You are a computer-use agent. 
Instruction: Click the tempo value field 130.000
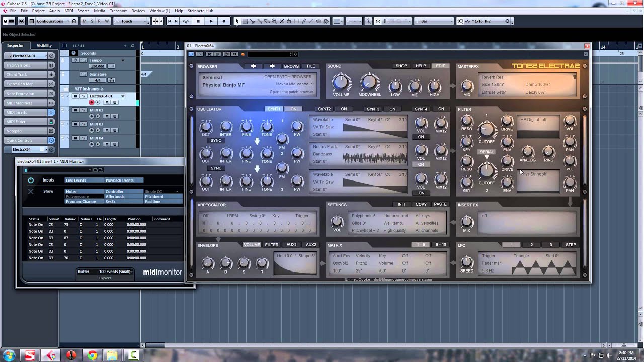[x=97, y=66]
